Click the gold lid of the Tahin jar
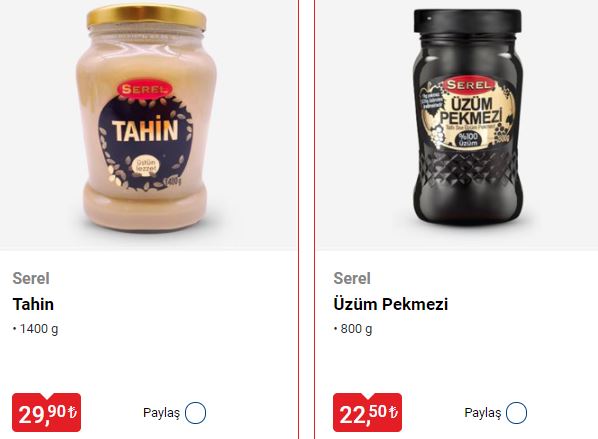This screenshot has height=439, width=598. 146,17
